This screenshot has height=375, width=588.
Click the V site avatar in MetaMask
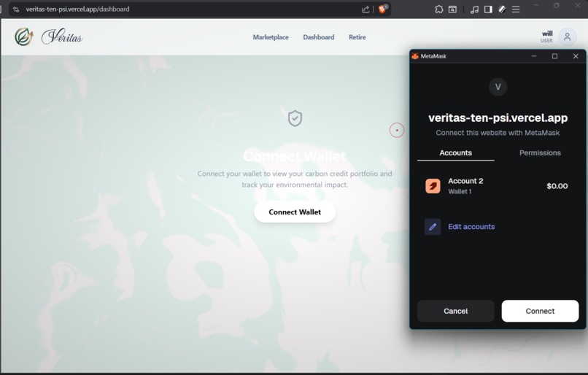point(498,87)
